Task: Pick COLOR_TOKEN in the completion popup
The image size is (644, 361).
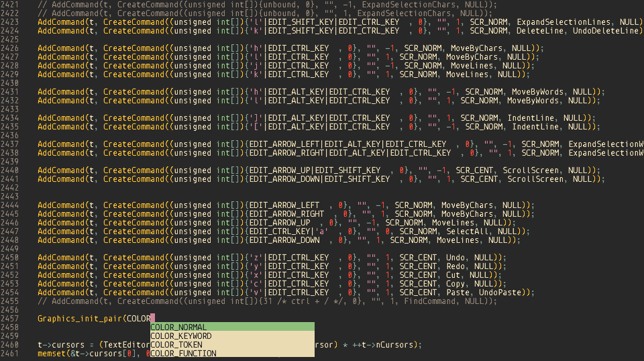Action: coord(233,345)
